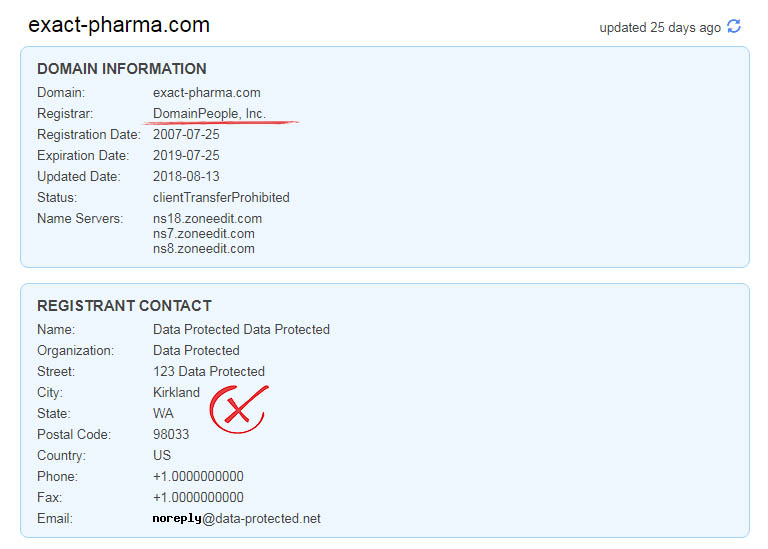768x549 pixels.
Task: Click the red X annotation mark
Action: point(237,408)
